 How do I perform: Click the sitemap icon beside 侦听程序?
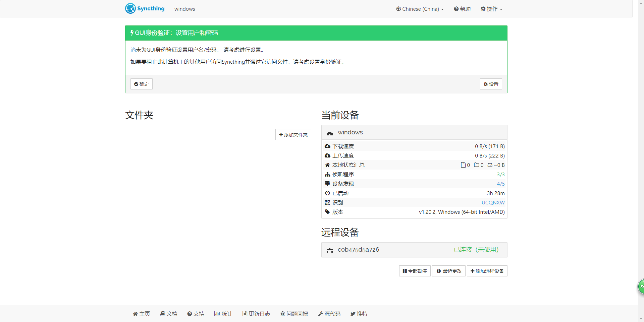coord(327,174)
